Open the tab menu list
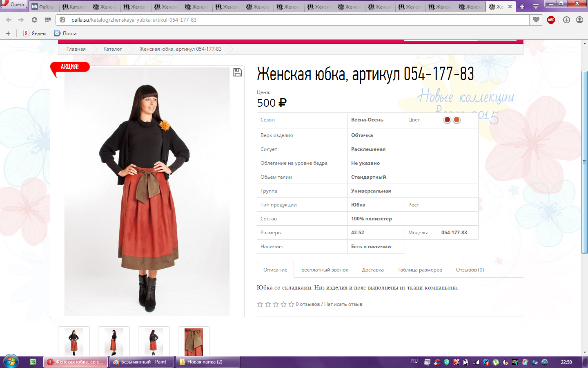Screen dimensions: 588x368 point(536,7)
